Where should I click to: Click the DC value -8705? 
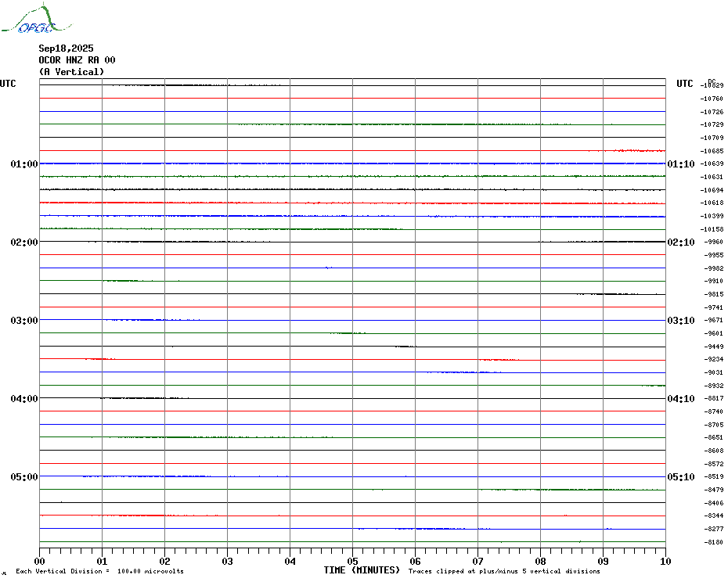pos(714,425)
